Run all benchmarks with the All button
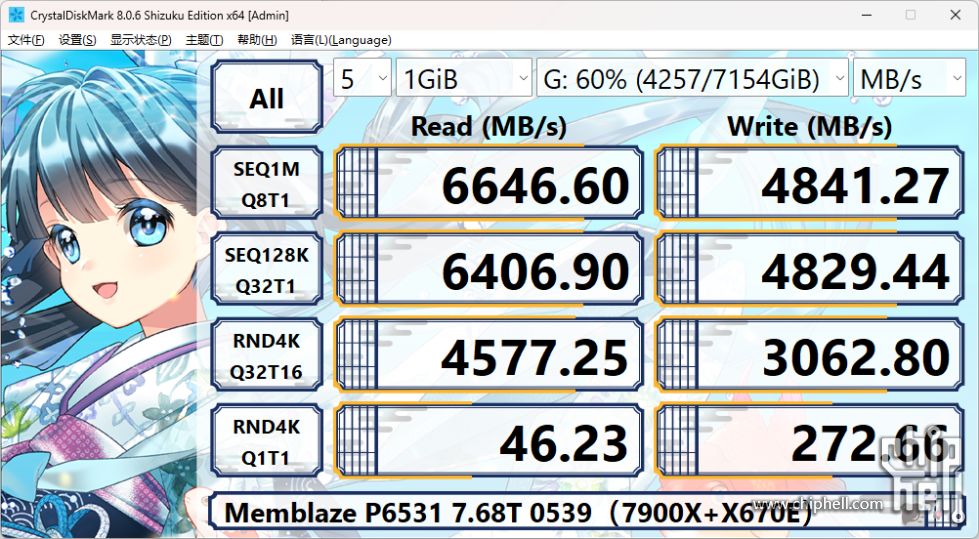 [267, 97]
